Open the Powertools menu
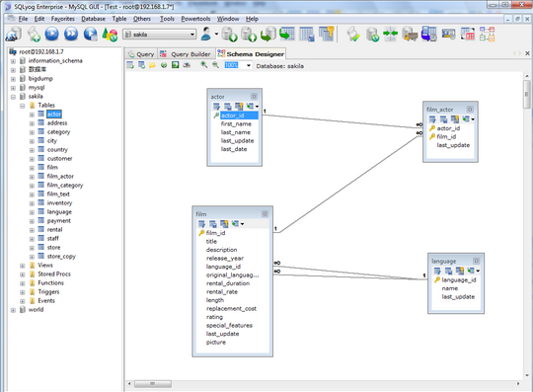533x392 pixels. (x=195, y=19)
